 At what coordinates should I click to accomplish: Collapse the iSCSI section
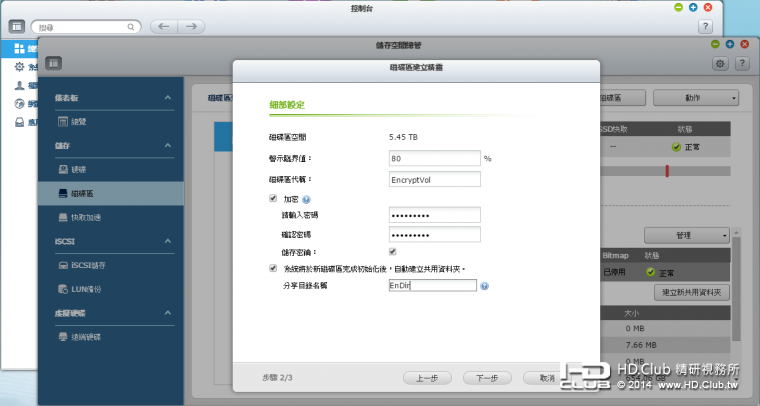click(x=168, y=241)
